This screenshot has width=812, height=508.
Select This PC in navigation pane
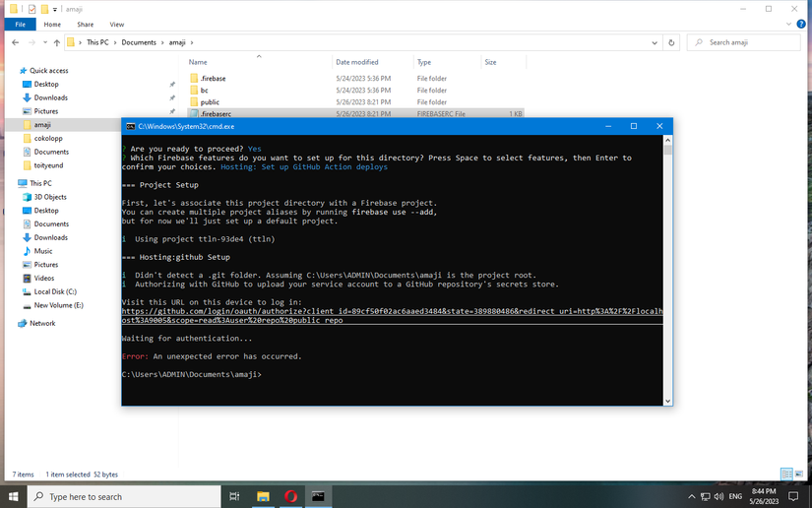(x=40, y=183)
